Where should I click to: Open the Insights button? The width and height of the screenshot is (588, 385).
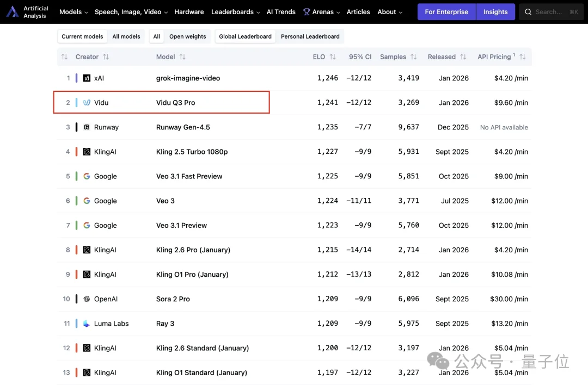(495, 12)
